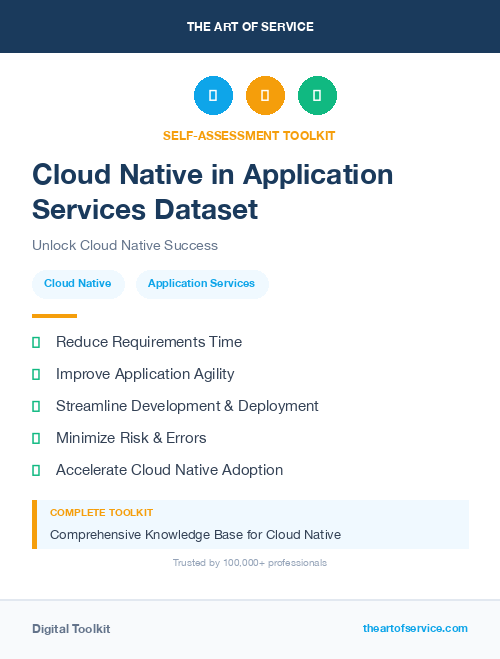Click the orange circle icon
500x659 pixels.
click(x=265, y=95)
